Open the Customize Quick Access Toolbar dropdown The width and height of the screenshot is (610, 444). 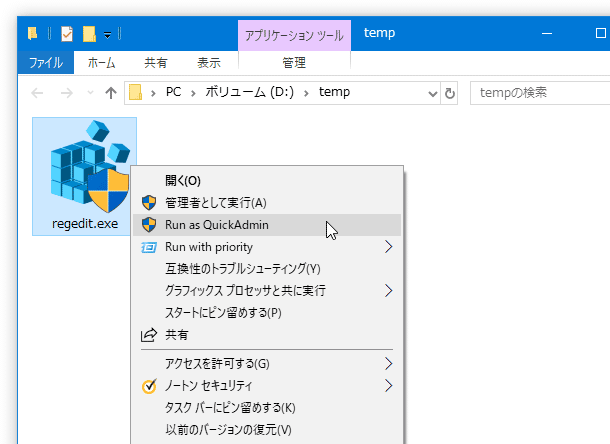pyautogui.click(x=107, y=35)
